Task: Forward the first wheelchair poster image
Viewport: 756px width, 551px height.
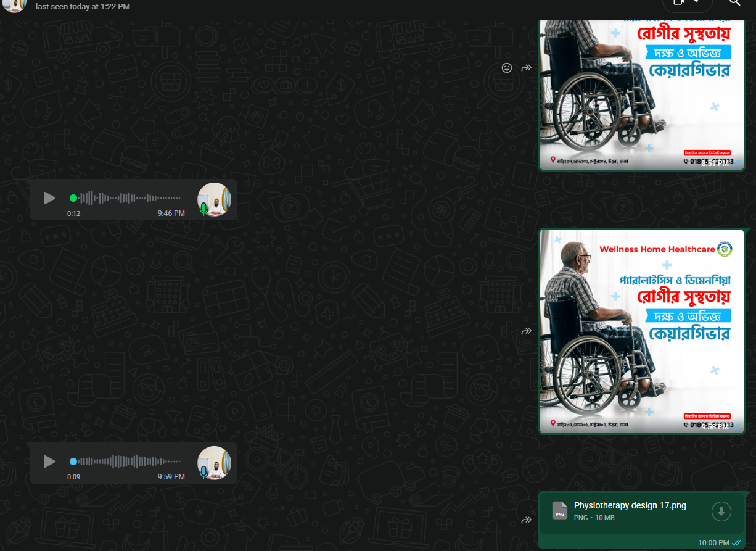Action: click(x=527, y=68)
